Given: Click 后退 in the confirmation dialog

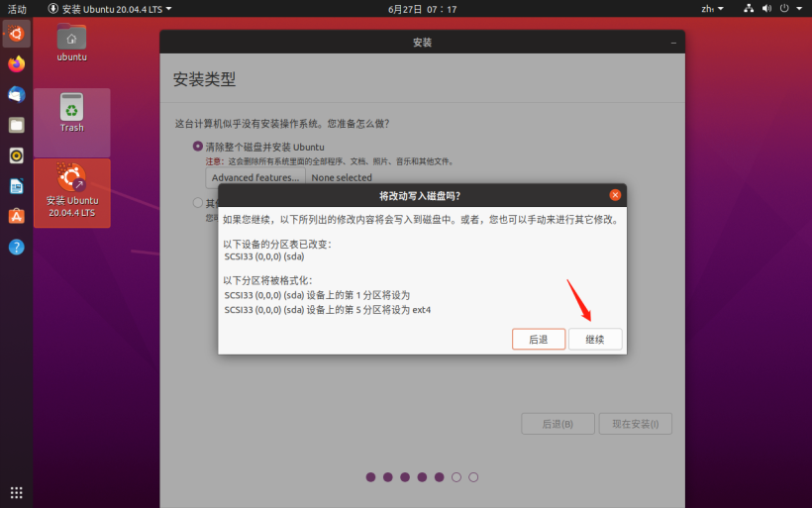Looking at the screenshot, I should (538, 339).
